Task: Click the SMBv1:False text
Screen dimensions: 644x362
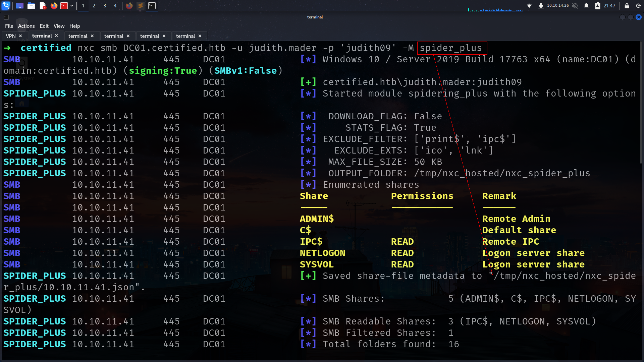Action: [246, 71]
